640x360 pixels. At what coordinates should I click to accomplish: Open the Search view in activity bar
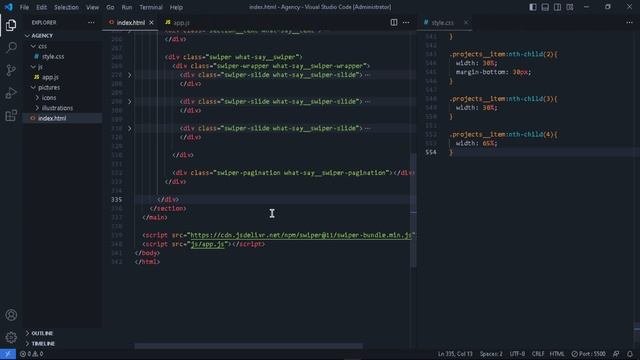click(11, 47)
